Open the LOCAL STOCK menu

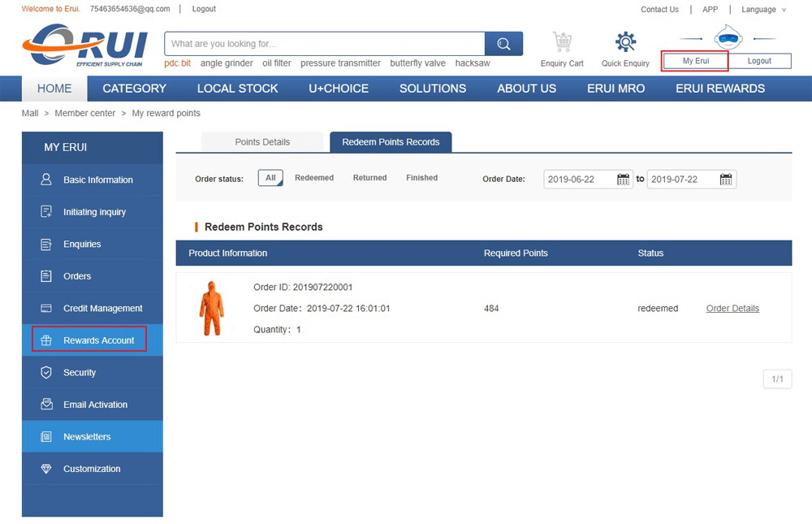[x=238, y=89]
